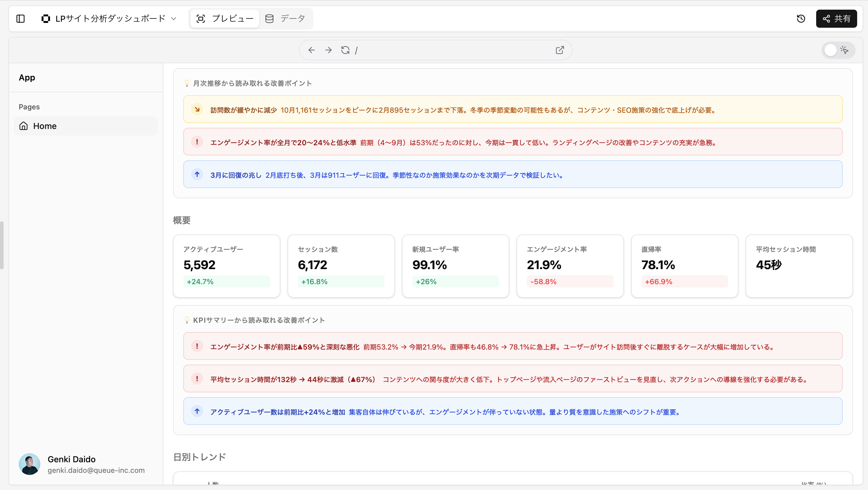The height and width of the screenshot is (490, 868).
Task: Reload the preview page
Action: click(x=345, y=50)
